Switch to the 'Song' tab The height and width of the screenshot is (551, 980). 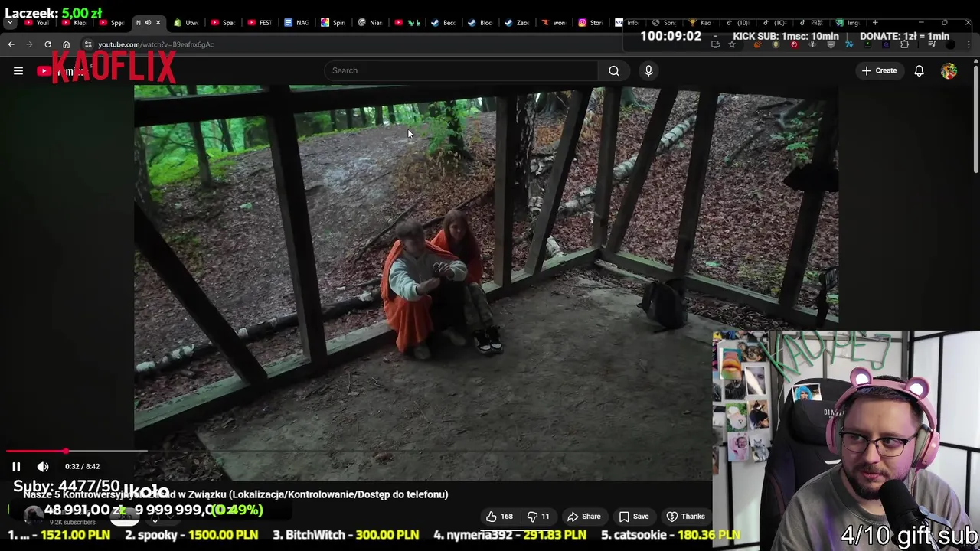coord(665,23)
